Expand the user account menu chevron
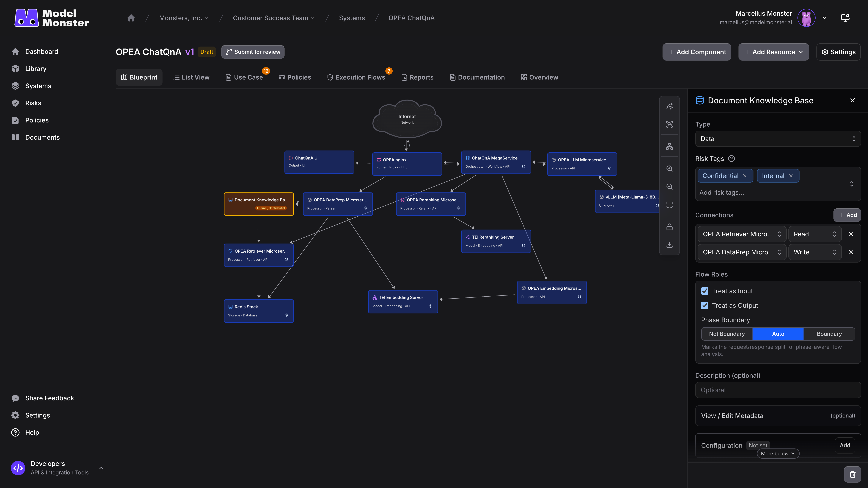Image resolution: width=868 pixels, height=488 pixels. click(825, 18)
